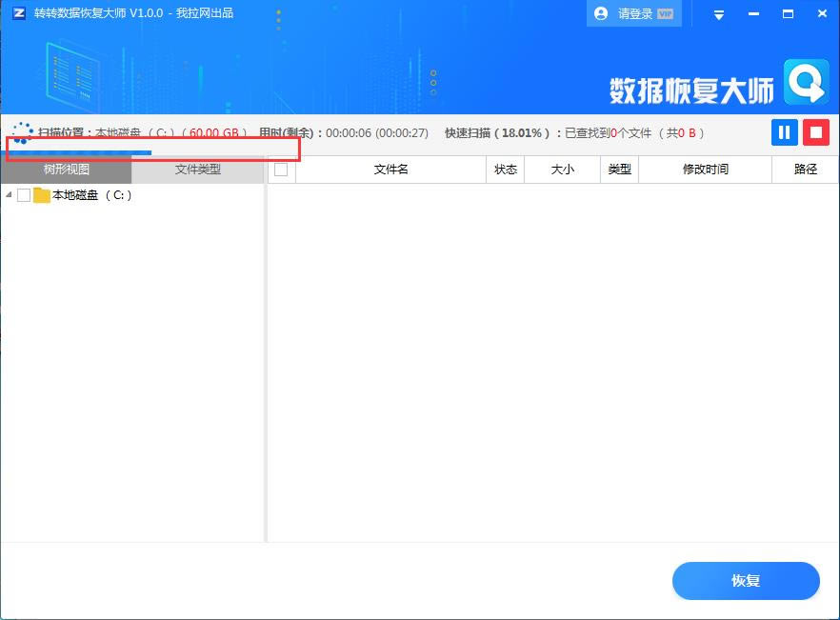This screenshot has height=620, width=840.
Task: Switch to the 树形视图 tab
Action: [66, 170]
